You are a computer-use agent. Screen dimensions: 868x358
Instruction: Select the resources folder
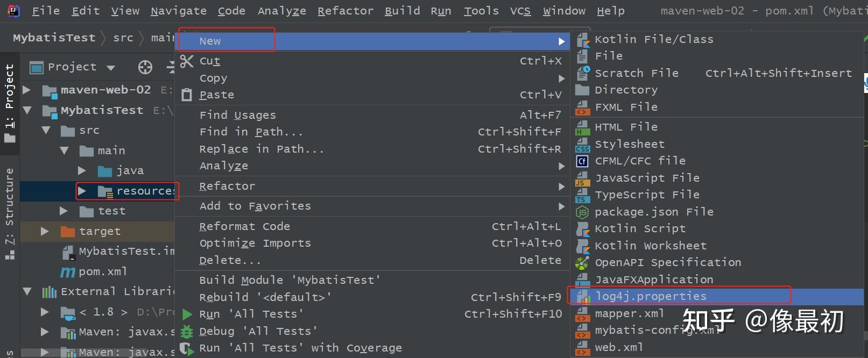coord(137,191)
